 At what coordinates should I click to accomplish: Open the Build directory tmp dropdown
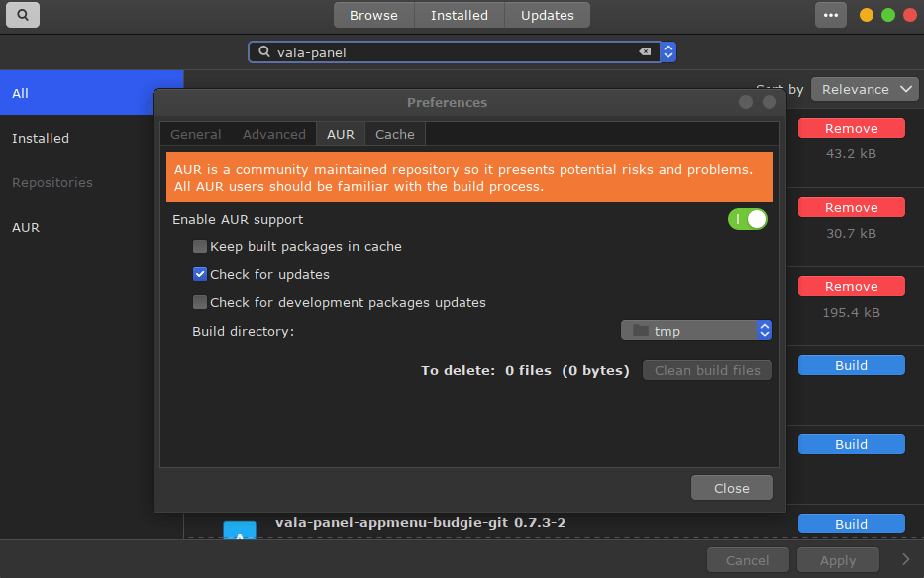(696, 331)
